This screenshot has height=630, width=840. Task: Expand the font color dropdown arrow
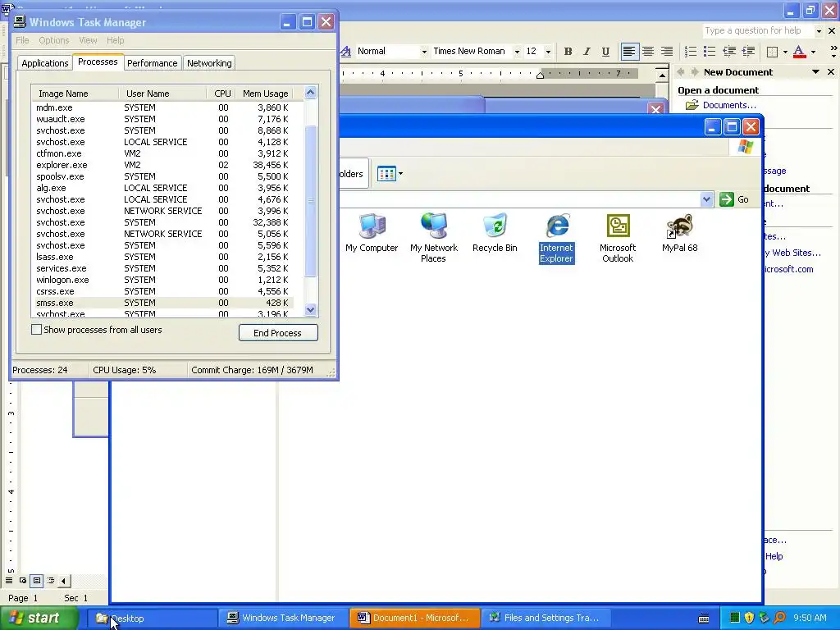pyautogui.click(x=813, y=52)
